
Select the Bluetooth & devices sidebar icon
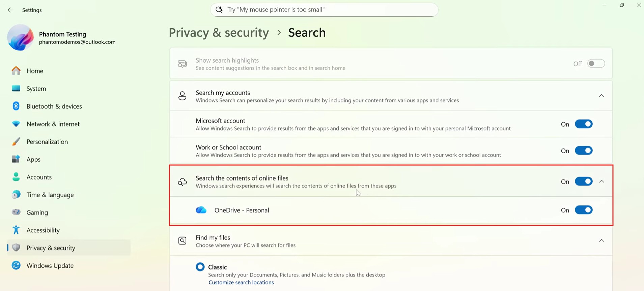click(16, 106)
